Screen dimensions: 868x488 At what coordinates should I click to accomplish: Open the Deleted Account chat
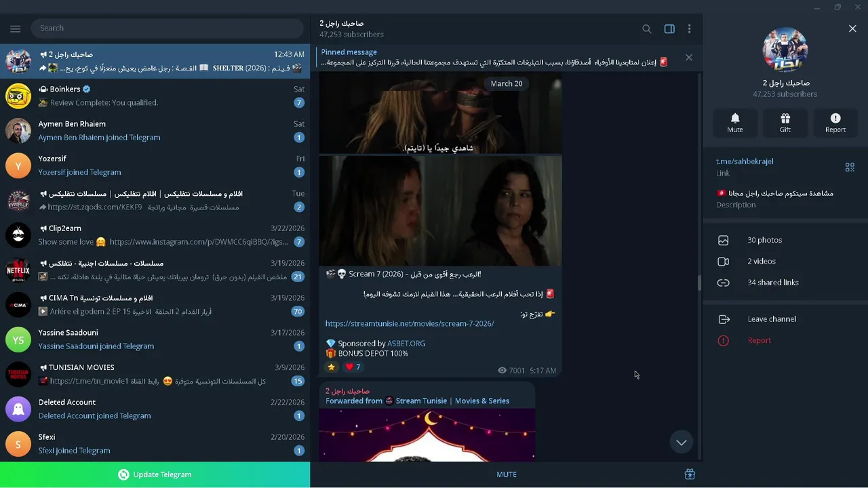point(155,409)
